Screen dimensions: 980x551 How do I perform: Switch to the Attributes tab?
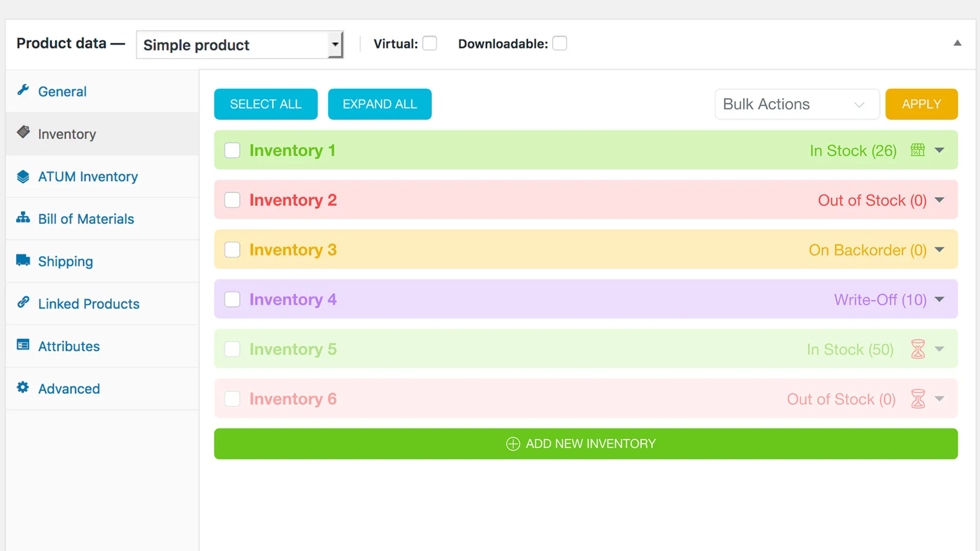69,346
